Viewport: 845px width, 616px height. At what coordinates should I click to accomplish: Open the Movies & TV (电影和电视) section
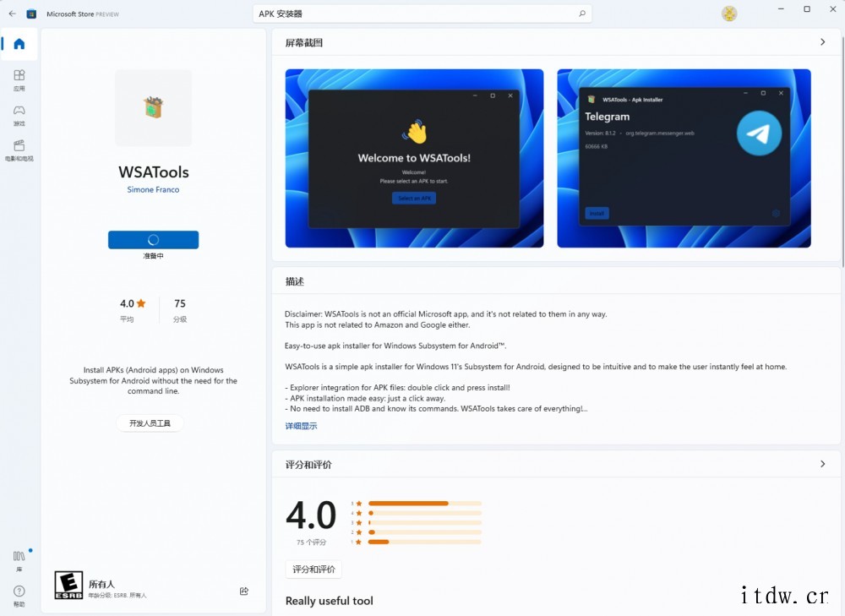19,150
